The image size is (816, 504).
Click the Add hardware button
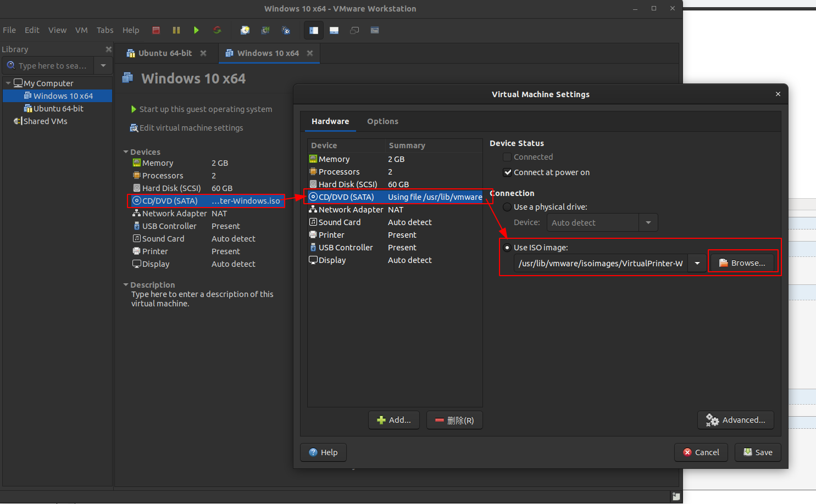pyautogui.click(x=394, y=420)
